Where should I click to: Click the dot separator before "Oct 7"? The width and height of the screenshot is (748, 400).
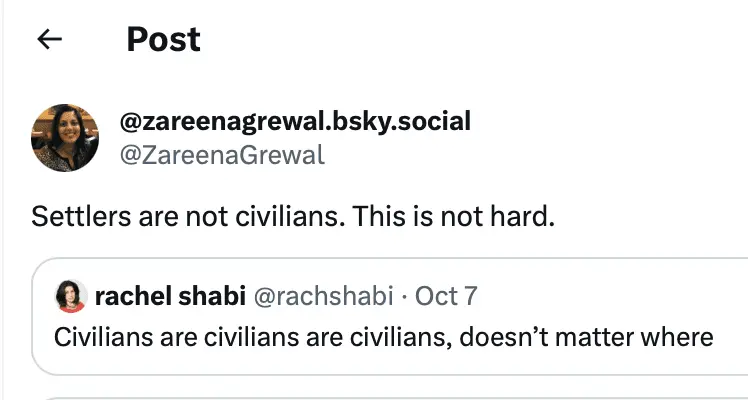[x=403, y=296]
